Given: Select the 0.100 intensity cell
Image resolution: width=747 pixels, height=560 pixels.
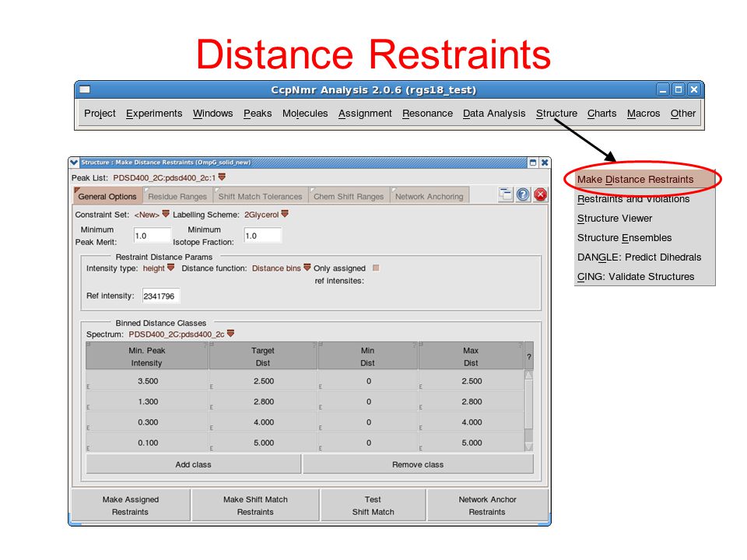Looking at the screenshot, I should tap(148, 443).
